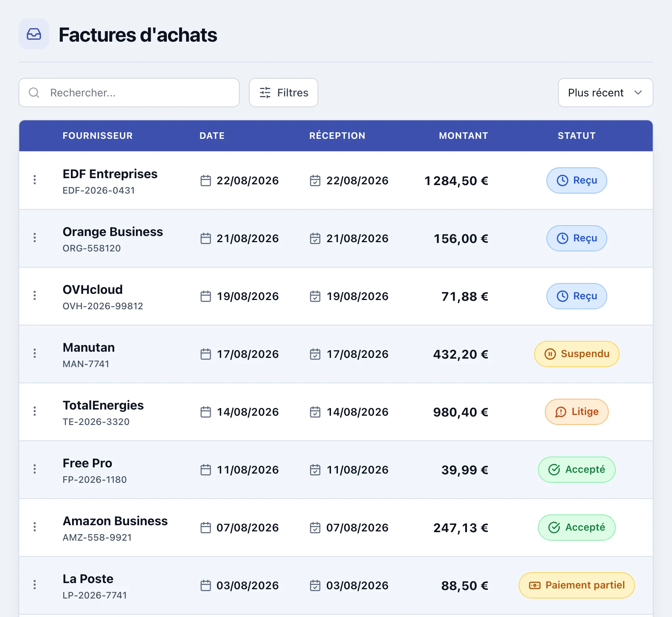This screenshot has width=672, height=617.
Task: Open row menu for TotalEnergies
Action: [35, 411]
